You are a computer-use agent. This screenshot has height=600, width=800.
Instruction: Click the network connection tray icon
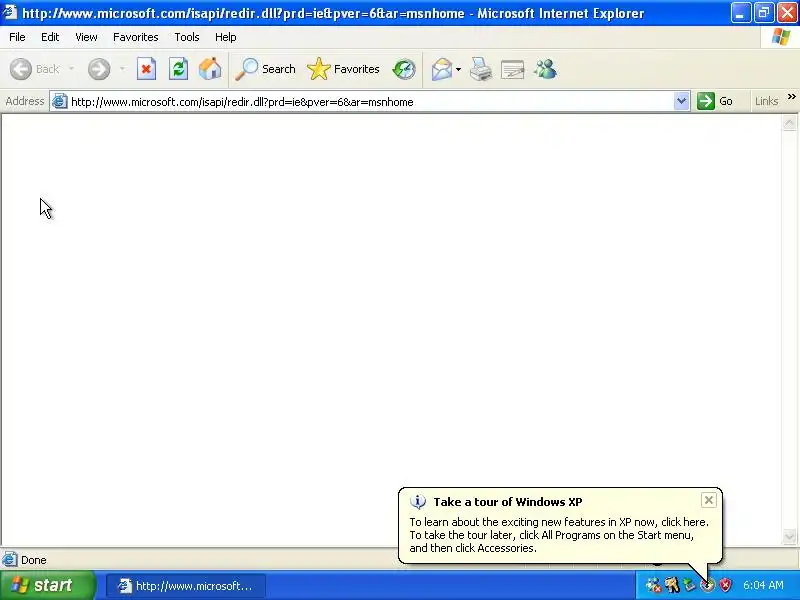[654, 585]
